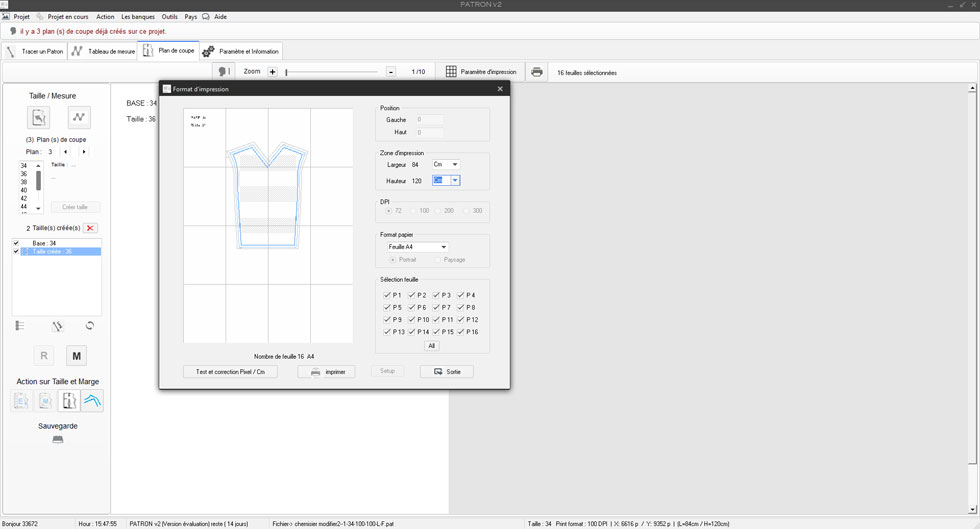
Task: Click the refresh icon below the size list
Action: (x=90, y=326)
